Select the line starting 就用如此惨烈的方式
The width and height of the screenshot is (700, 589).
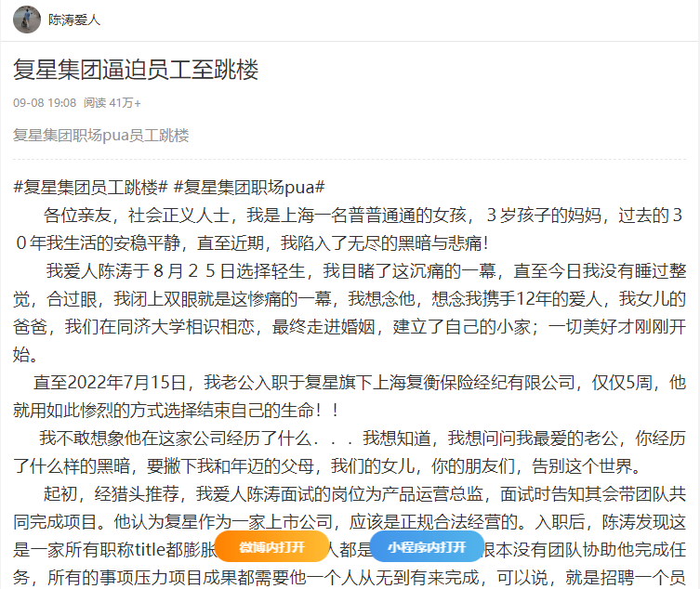pyautogui.click(x=176, y=411)
